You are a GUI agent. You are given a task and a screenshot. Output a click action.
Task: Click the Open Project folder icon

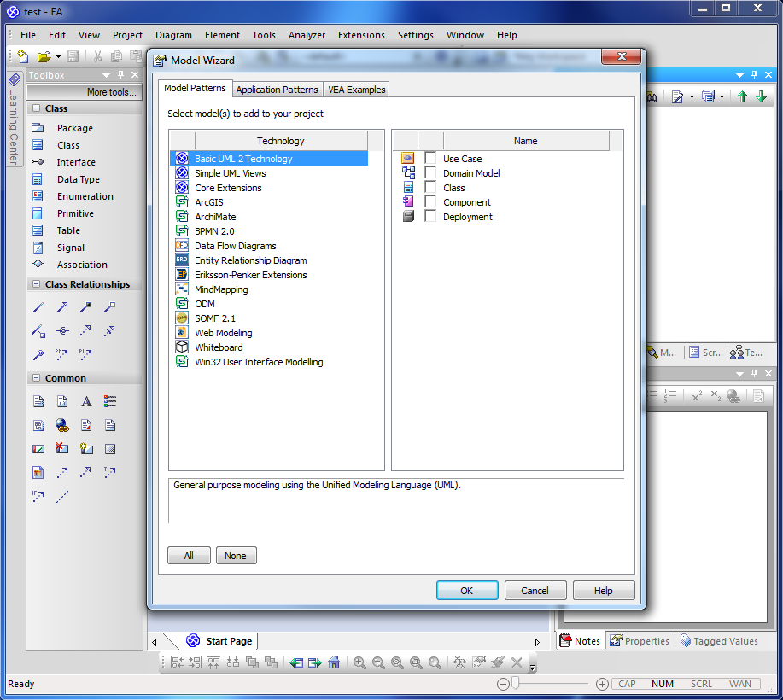click(x=44, y=56)
